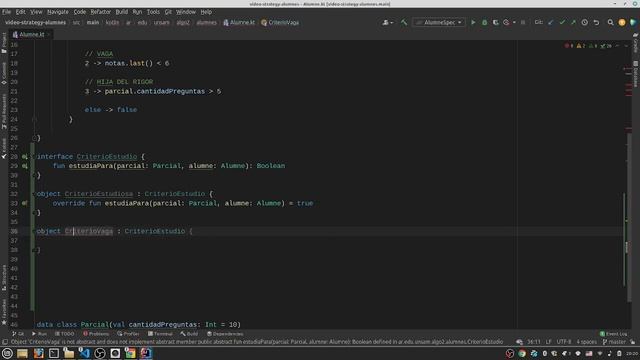Image resolution: width=640 pixels, height=360 pixels.
Task: Open the Profiler tool window
Action: click(x=128, y=334)
